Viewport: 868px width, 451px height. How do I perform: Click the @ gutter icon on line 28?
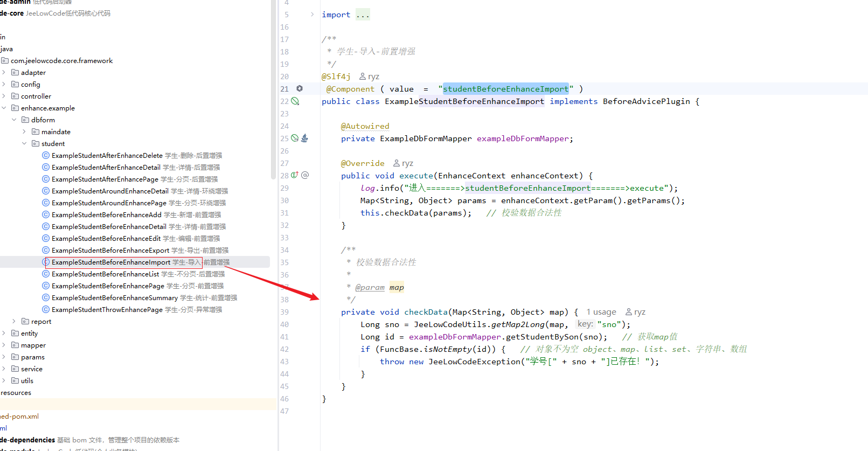pos(305,175)
